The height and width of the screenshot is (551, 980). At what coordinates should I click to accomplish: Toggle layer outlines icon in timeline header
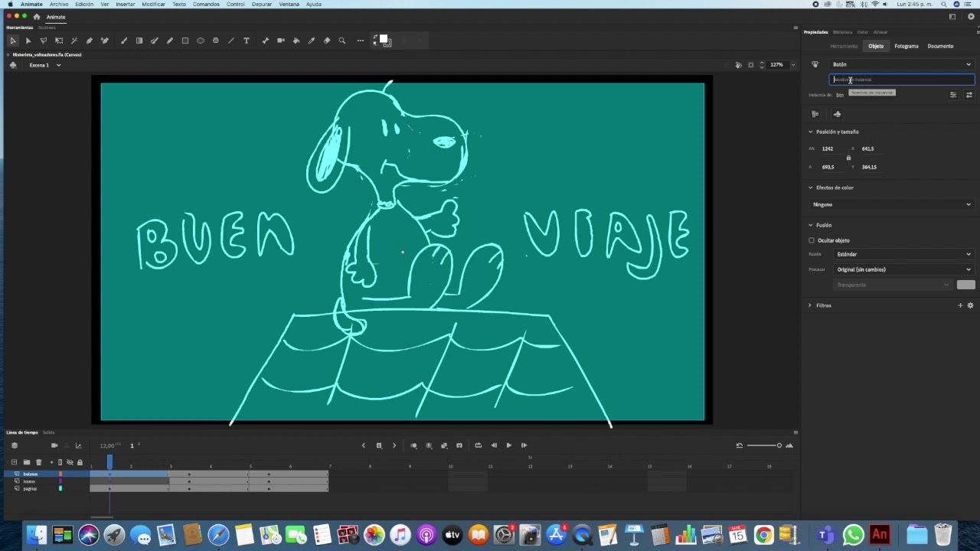60,462
